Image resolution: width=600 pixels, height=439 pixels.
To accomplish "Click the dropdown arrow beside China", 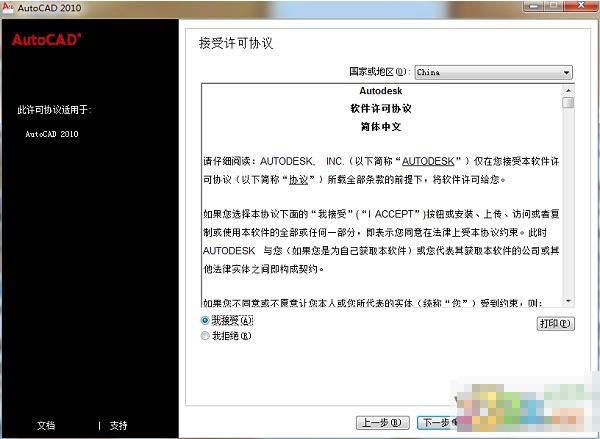I will point(566,72).
